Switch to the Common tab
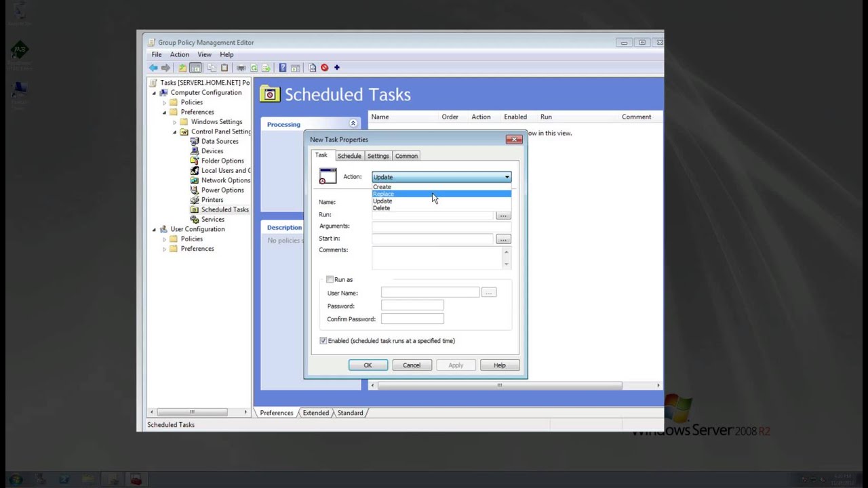 coord(406,156)
